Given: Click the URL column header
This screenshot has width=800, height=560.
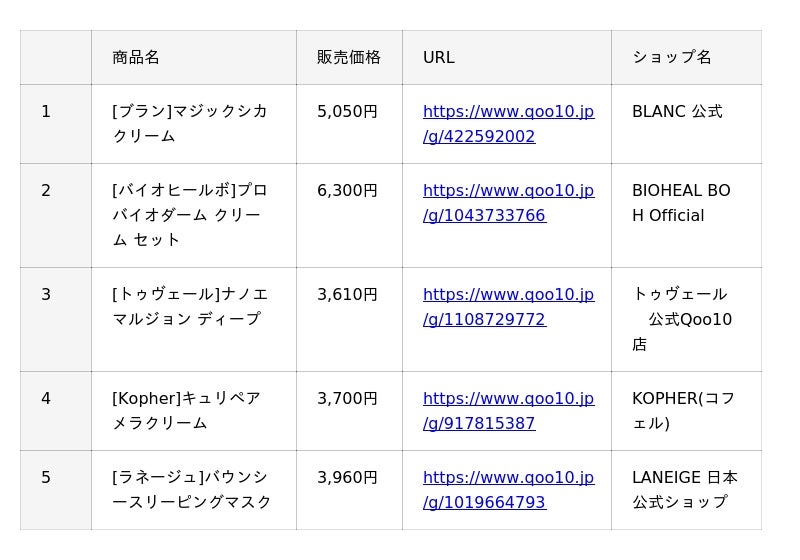Looking at the screenshot, I should tap(439, 57).
